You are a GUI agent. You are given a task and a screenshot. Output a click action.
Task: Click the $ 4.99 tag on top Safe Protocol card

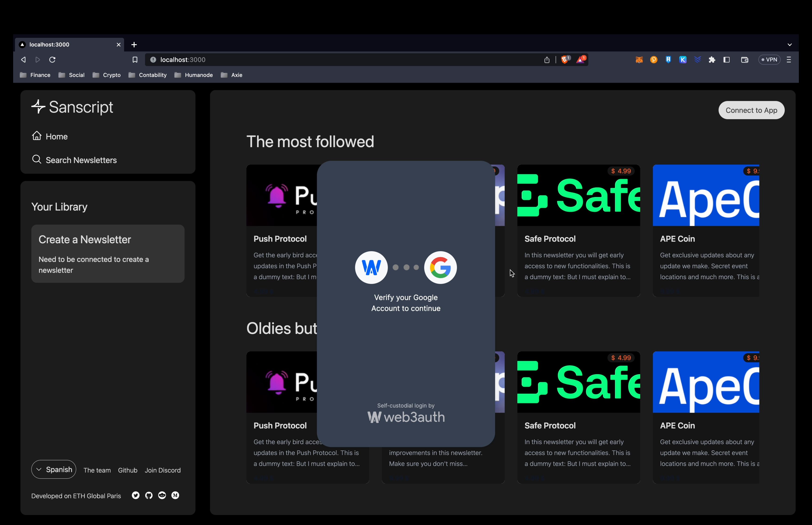point(621,171)
